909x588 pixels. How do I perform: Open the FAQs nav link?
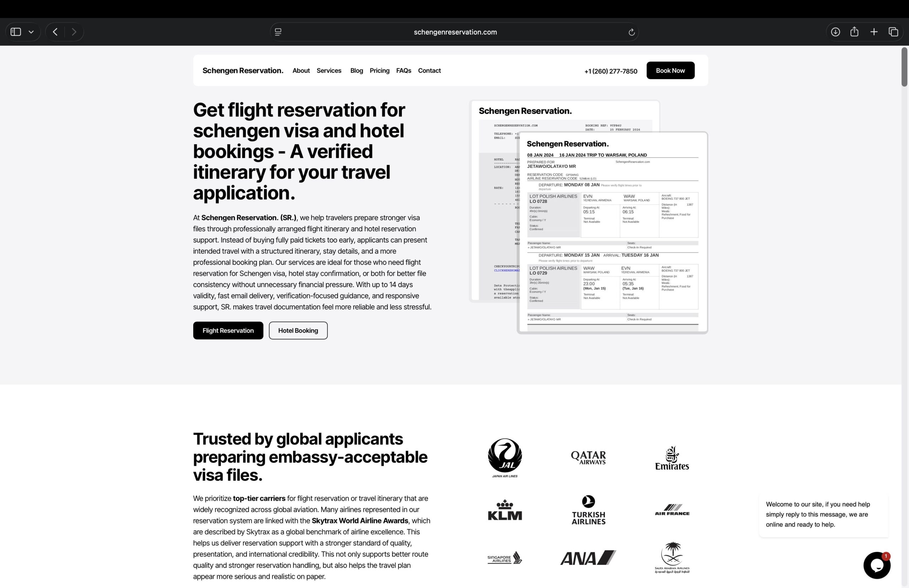[x=403, y=71]
